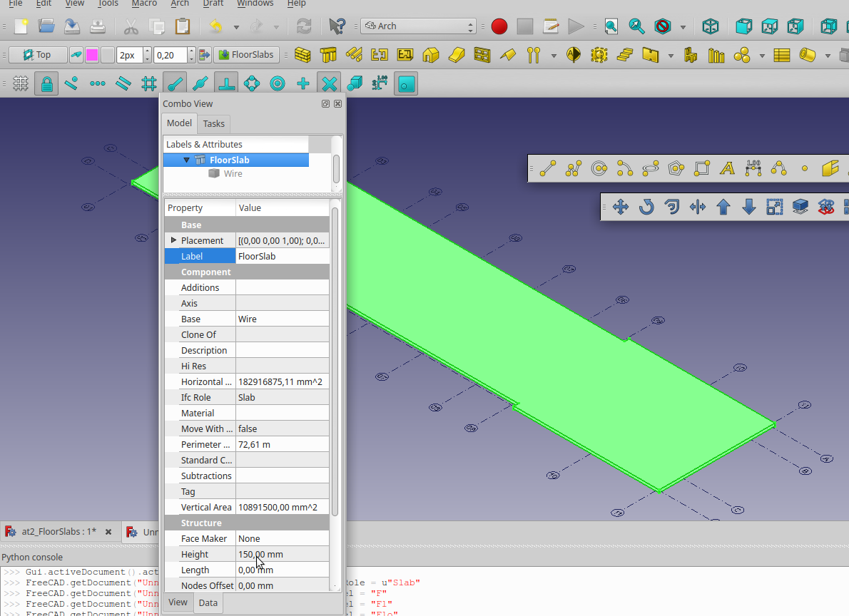Select the Arch Stairs tool
Screen dimensions: 849x616
(x=625, y=55)
